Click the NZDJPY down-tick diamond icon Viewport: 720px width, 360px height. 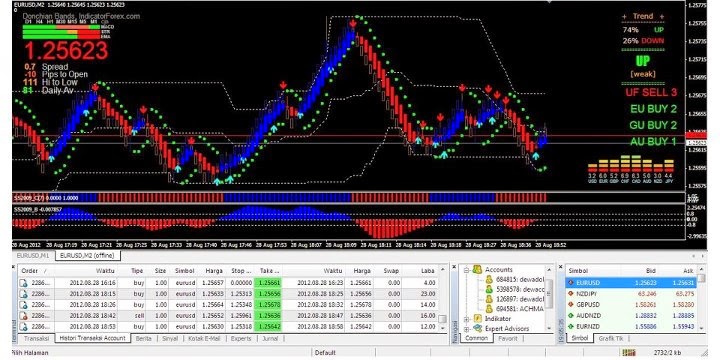tap(571, 293)
